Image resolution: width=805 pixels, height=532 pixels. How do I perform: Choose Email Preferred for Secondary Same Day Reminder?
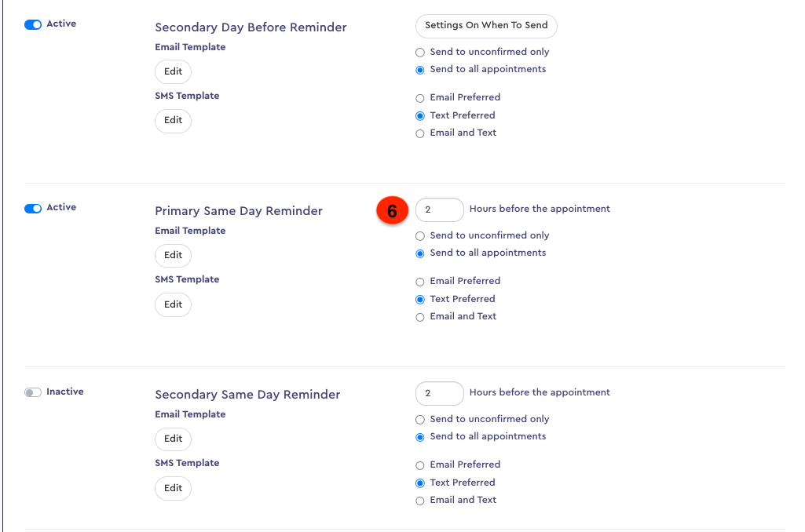point(419,465)
